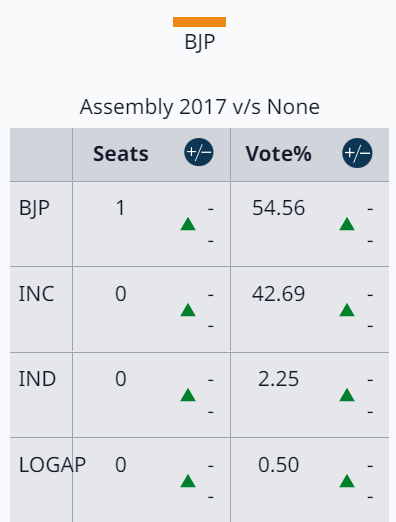Click the green up arrow in BJP vote%

(x=347, y=224)
